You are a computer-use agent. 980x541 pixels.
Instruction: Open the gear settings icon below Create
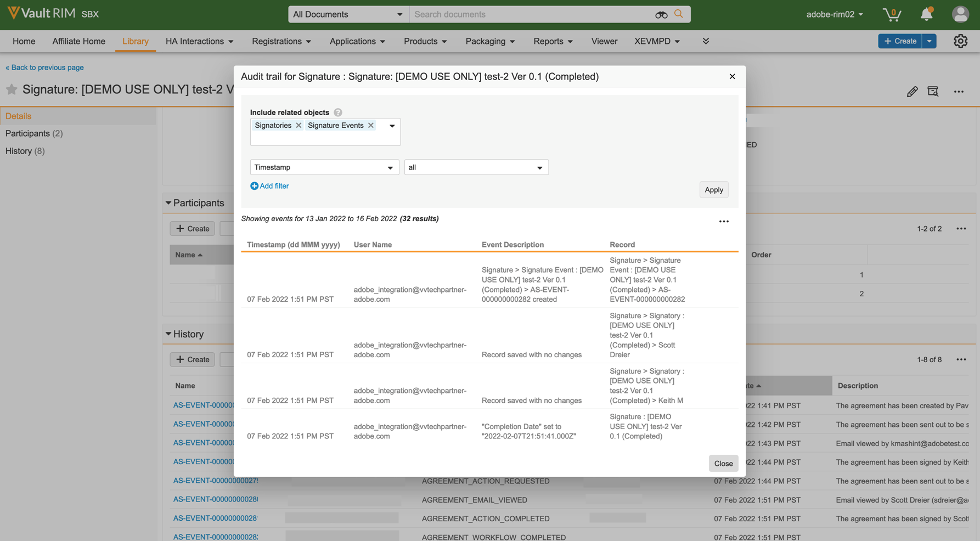961,41
